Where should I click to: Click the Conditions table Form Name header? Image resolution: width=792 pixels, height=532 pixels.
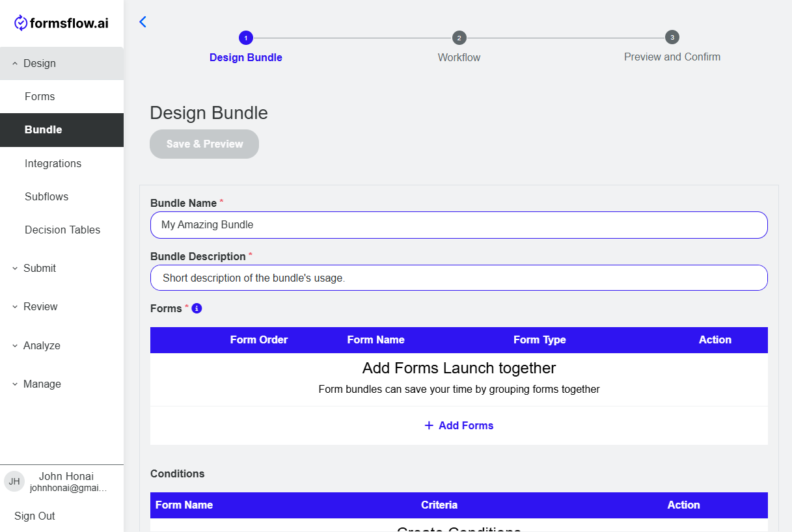click(x=184, y=505)
